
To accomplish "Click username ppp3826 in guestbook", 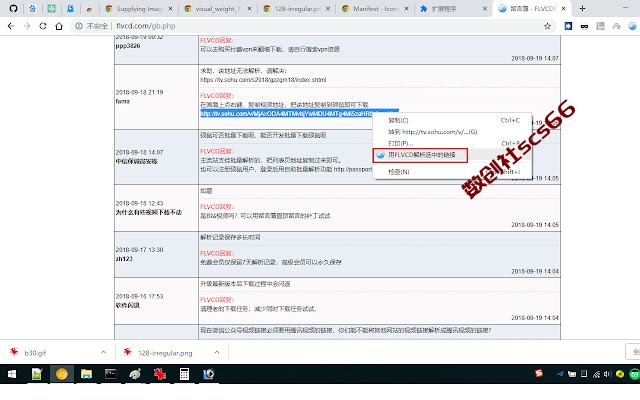I will [x=128, y=46].
